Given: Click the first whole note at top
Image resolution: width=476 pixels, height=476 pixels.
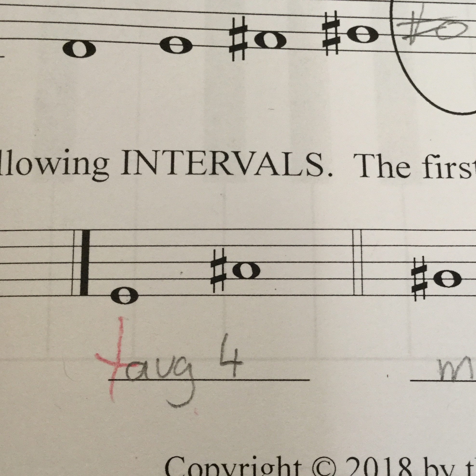Looking at the screenshot, I should 79,49.
